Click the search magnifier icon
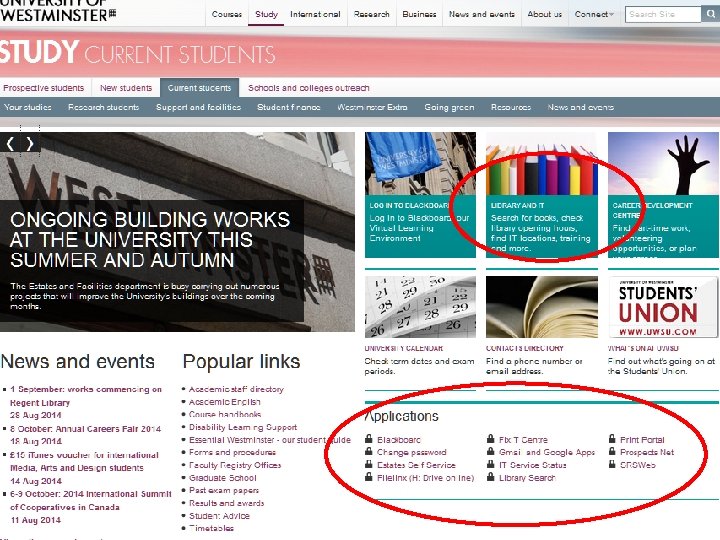 pyautogui.click(x=710, y=14)
